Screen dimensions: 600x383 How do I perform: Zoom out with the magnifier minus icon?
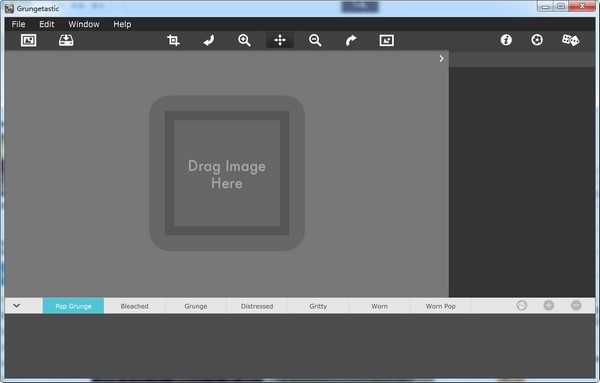click(315, 40)
